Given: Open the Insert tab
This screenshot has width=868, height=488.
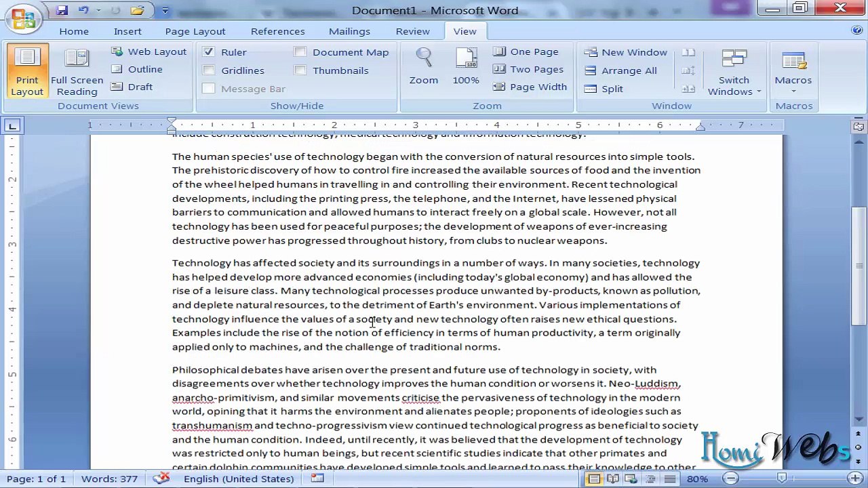Looking at the screenshot, I should [127, 31].
